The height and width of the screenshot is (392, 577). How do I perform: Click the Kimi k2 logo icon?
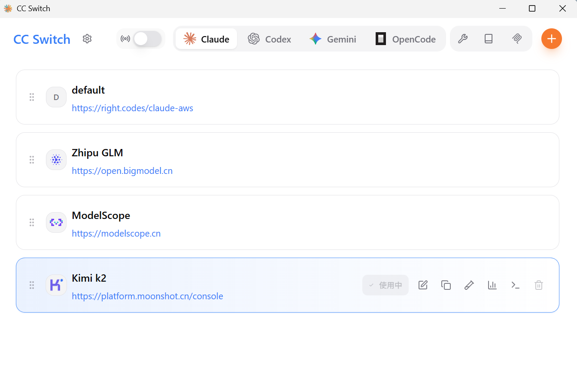pyautogui.click(x=56, y=285)
